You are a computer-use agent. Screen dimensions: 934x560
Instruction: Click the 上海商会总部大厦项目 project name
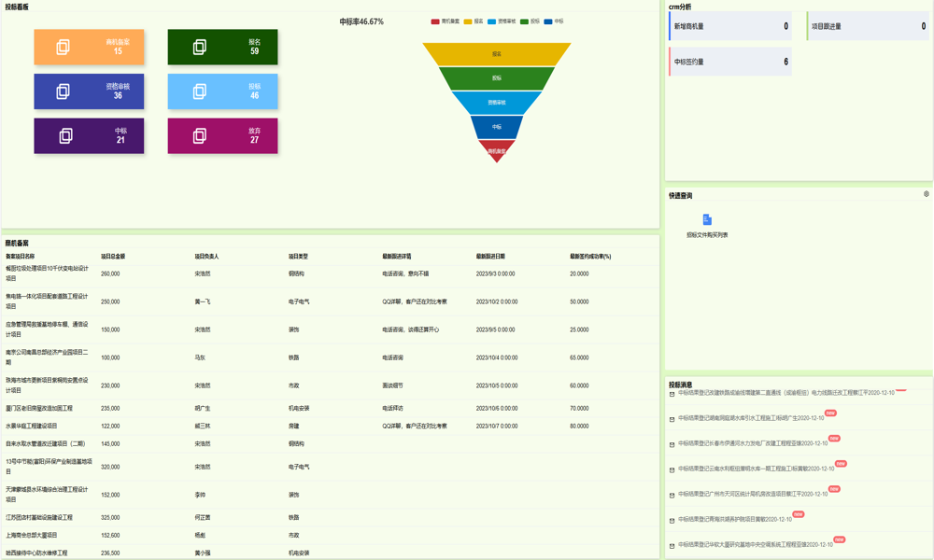click(x=32, y=535)
